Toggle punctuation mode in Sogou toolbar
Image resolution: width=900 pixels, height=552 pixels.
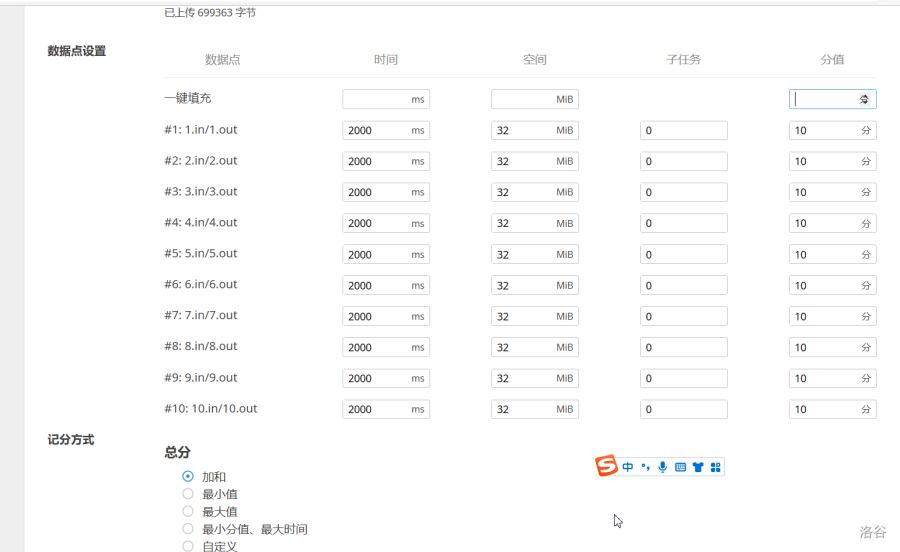pyautogui.click(x=645, y=467)
